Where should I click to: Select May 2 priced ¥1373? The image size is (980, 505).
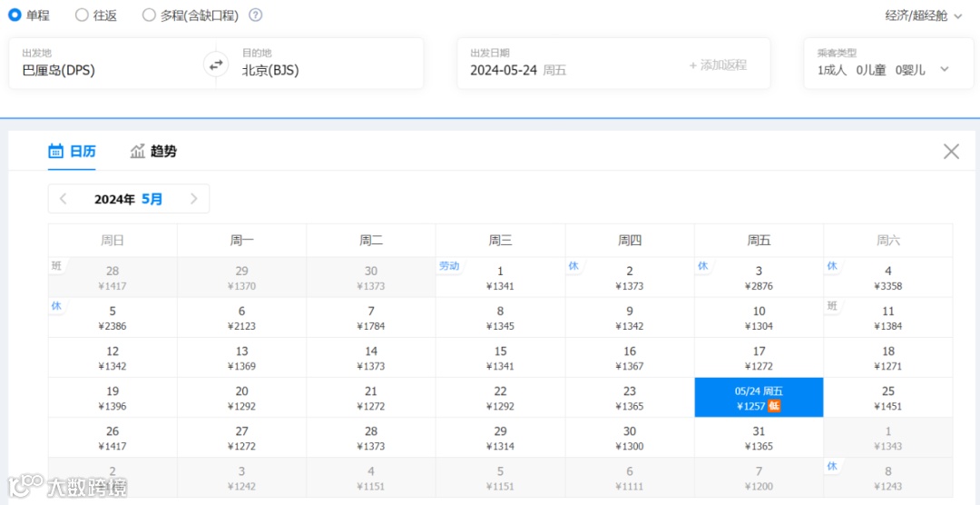630,277
